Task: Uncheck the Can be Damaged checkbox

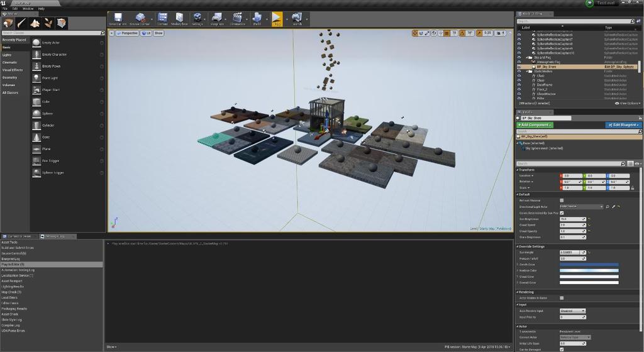Action: click(562, 349)
